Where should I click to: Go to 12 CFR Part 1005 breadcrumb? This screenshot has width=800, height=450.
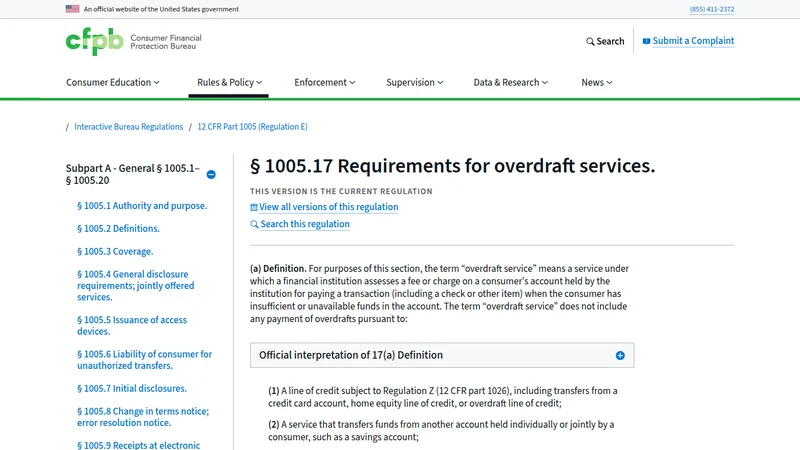253,127
